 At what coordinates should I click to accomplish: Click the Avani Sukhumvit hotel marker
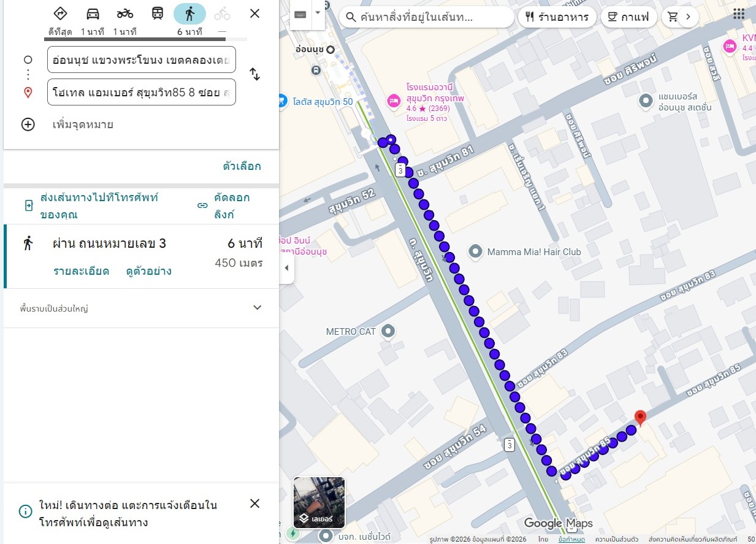coord(394,101)
